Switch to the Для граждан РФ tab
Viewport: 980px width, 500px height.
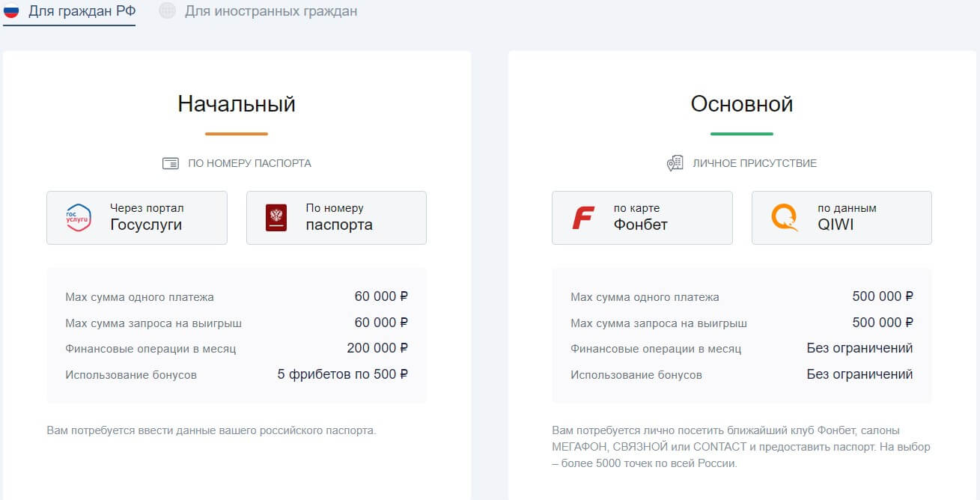coord(82,11)
